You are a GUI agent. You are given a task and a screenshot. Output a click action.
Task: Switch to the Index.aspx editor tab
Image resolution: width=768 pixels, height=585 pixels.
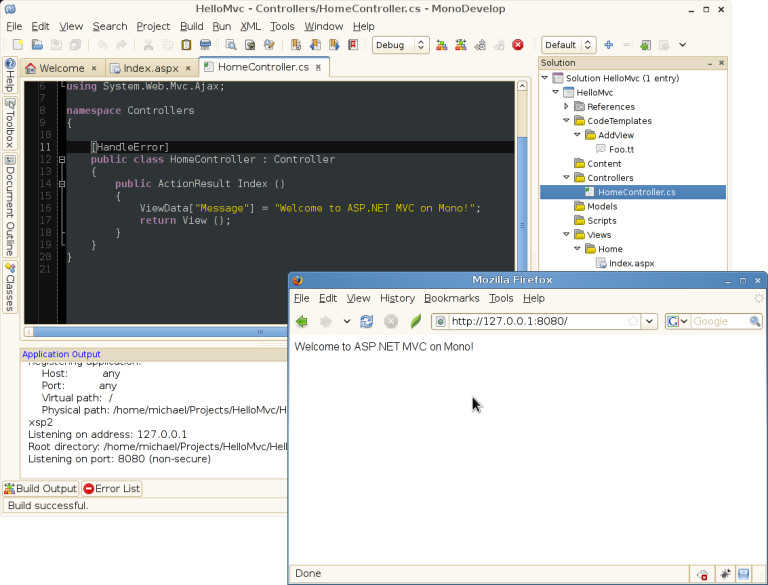(149, 68)
